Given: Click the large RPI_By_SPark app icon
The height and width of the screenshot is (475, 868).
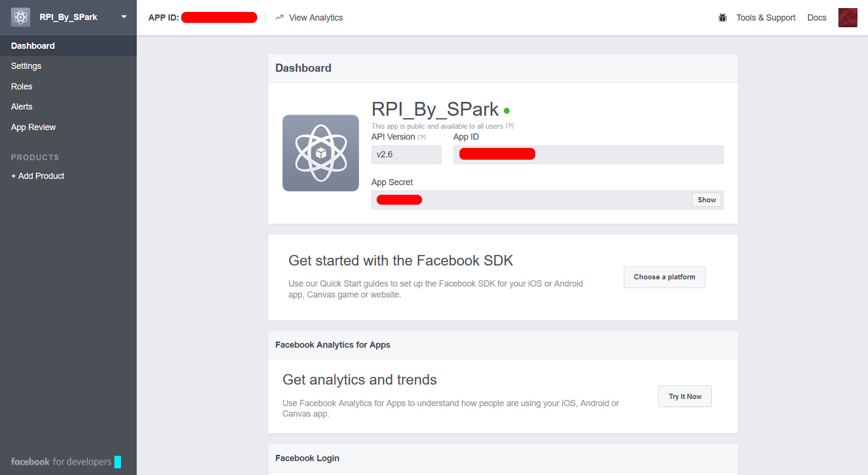Looking at the screenshot, I should [x=321, y=153].
